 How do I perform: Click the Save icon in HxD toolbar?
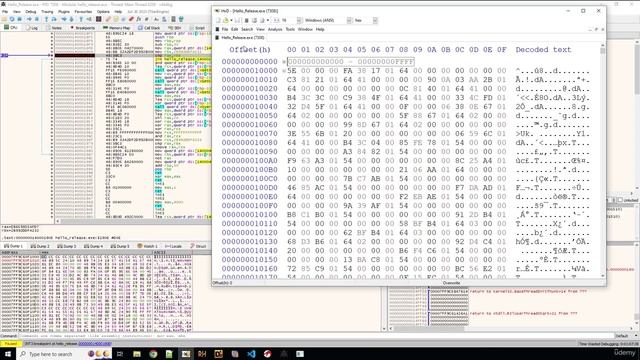tap(237, 20)
